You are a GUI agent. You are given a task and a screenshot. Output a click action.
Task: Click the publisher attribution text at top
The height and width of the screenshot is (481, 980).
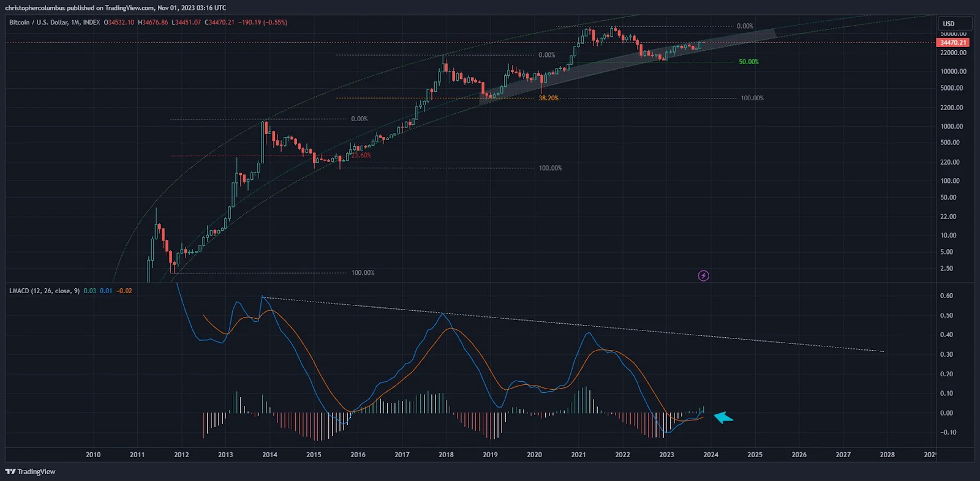pos(116,8)
